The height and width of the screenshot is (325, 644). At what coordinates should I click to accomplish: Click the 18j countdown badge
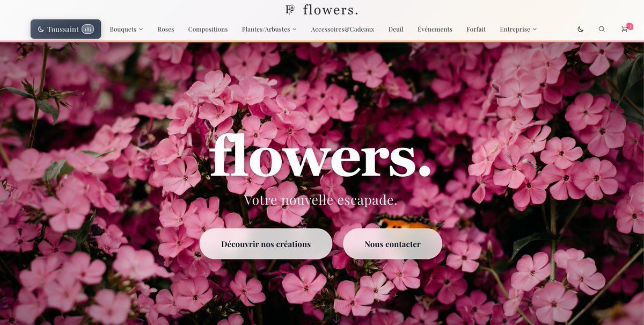coord(88,29)
